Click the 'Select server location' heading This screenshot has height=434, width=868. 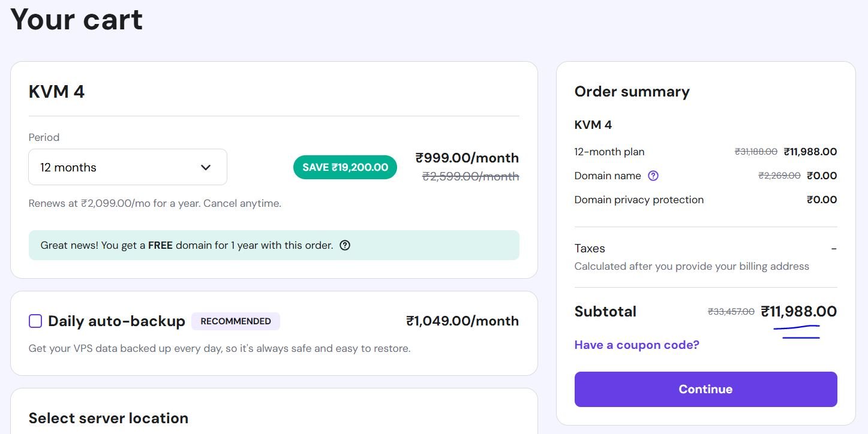pyautogui.click(x=109, y=418)
